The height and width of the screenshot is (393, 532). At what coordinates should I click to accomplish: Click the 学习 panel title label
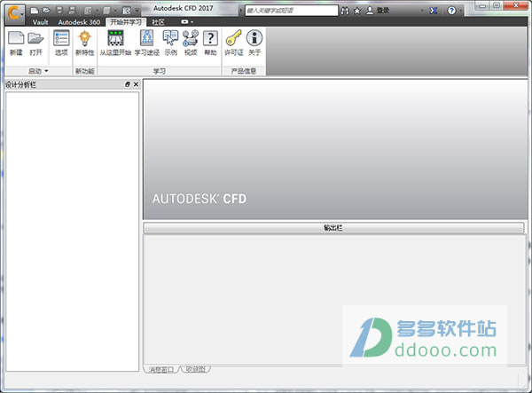(159, 71)
